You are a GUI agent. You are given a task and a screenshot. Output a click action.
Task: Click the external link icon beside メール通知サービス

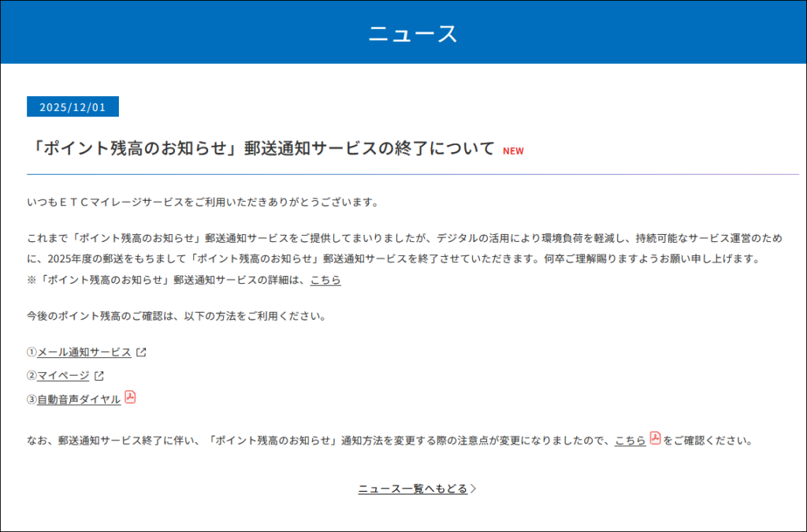point(141,352)
